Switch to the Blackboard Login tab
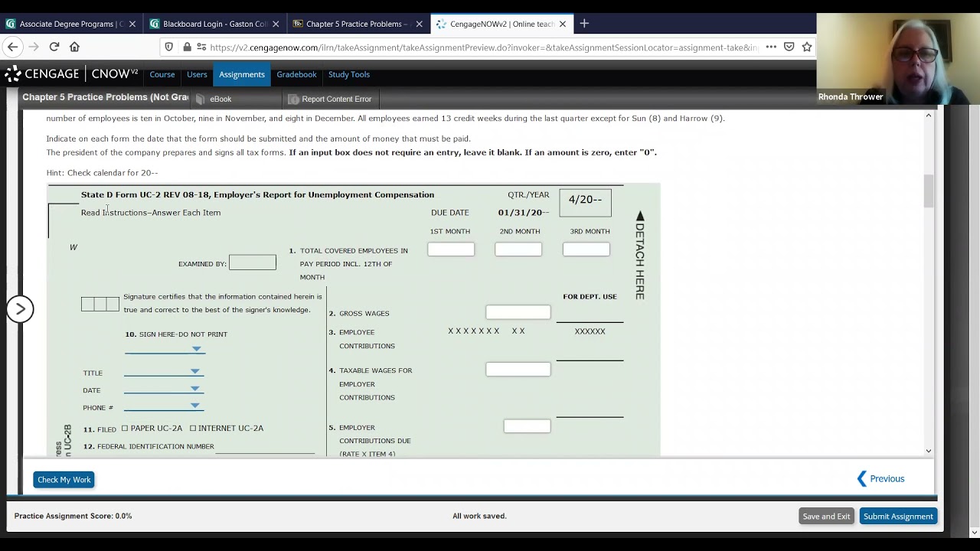The height and width of the screenshot is (551, 980). point(215,24)
